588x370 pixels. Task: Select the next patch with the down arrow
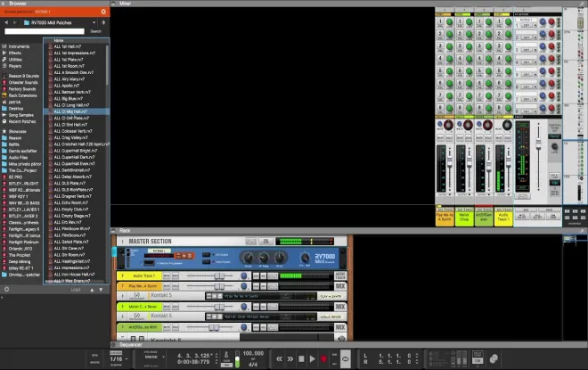click(x=101, y=290)
